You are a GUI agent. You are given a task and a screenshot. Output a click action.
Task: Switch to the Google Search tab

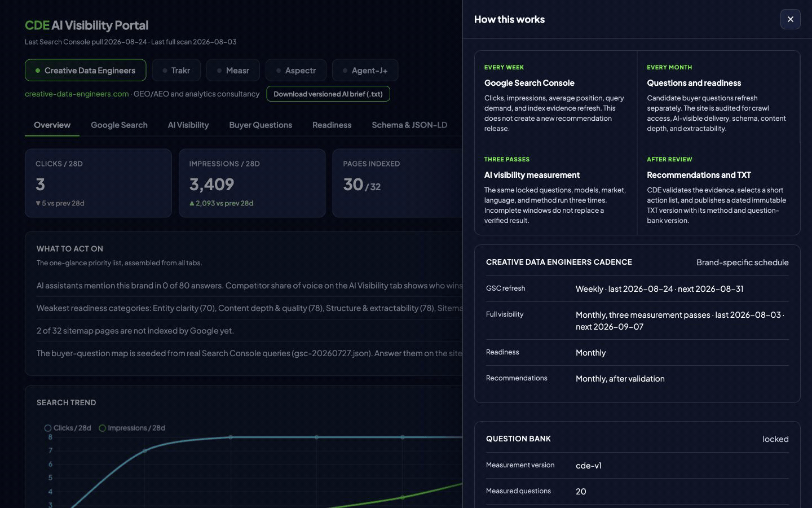click(x=119, y=125)
